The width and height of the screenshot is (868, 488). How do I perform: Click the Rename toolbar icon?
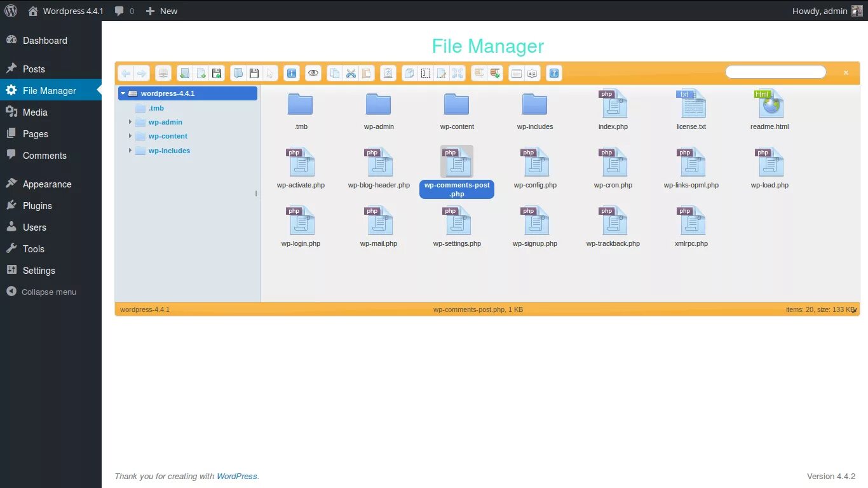coord(426,73)
